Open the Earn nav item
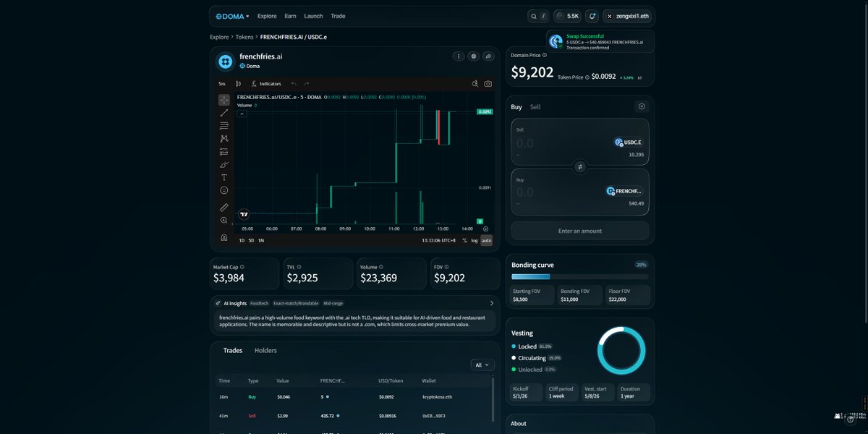868x434 pixels. point(290,16)
